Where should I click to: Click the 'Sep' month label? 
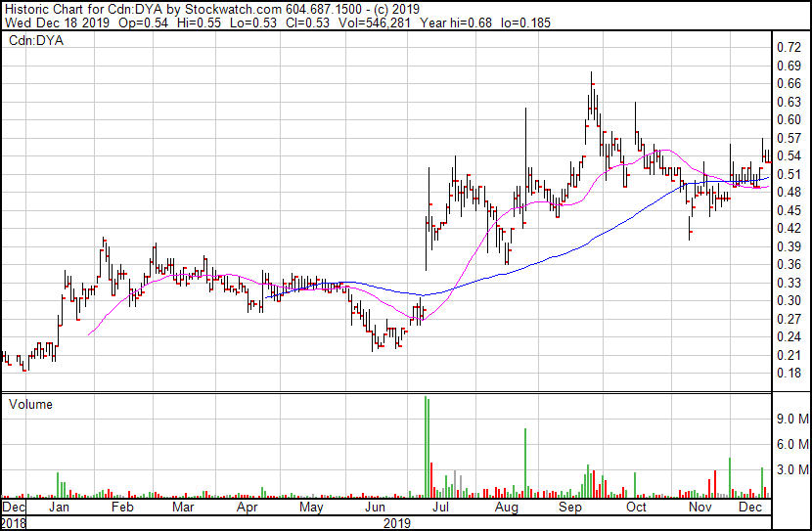[570, 508]
